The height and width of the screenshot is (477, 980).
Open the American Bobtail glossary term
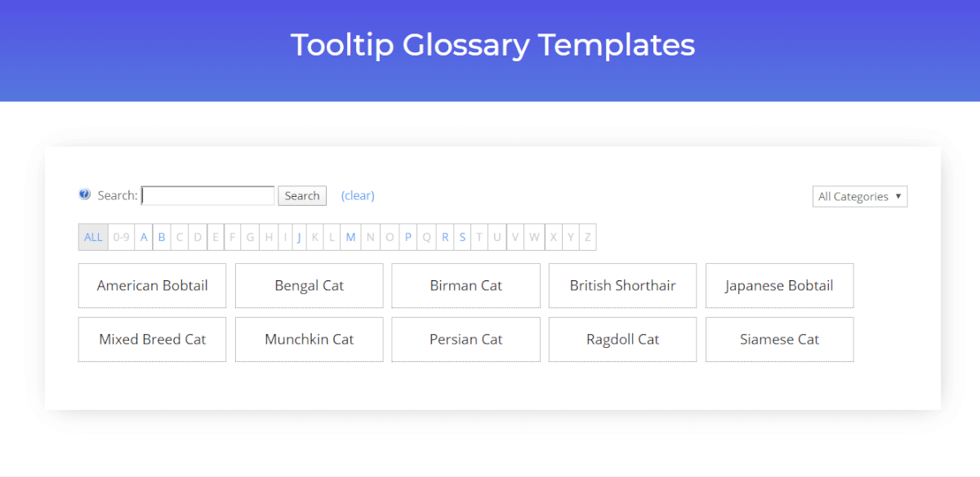pyautogui.click(x=153, y=286)
